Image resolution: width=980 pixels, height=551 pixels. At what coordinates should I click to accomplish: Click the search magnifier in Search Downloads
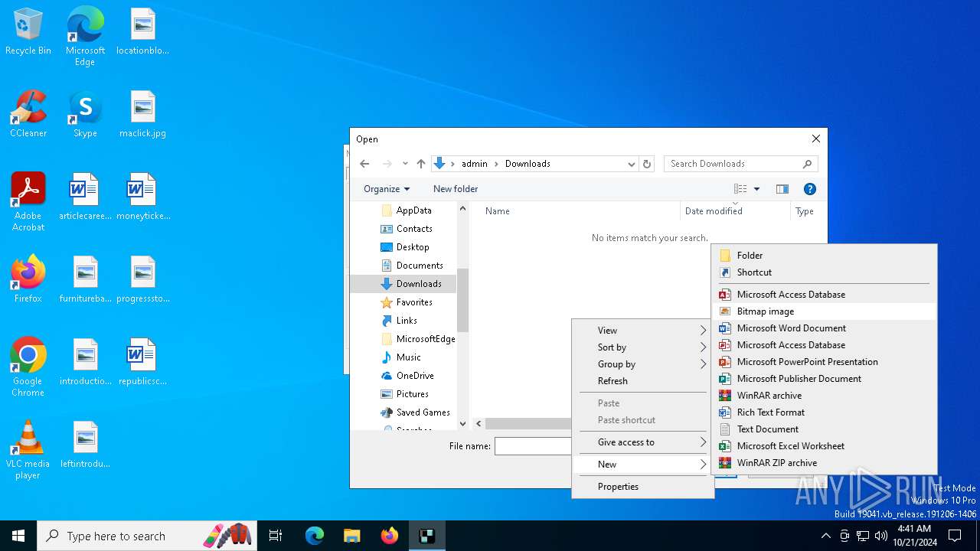click(807, 164)
